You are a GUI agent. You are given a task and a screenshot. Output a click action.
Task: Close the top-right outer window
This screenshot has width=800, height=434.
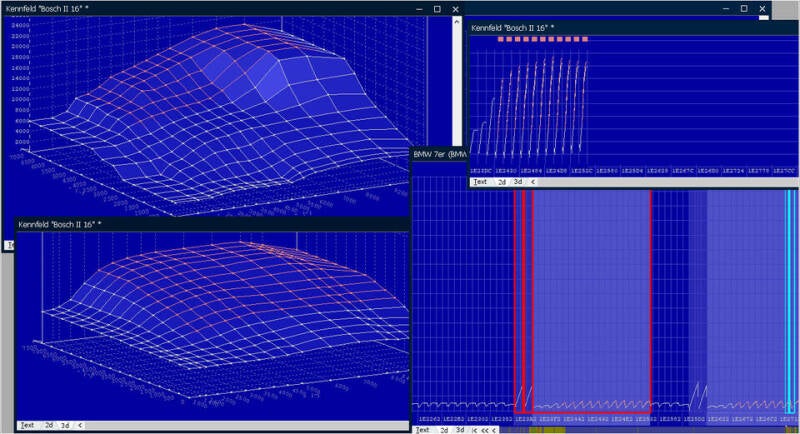tap(762, 9)
